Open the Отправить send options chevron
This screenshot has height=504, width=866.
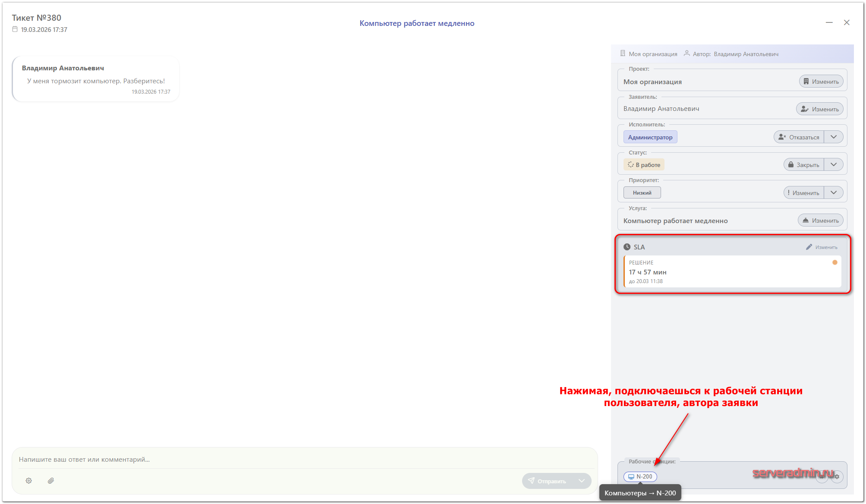pos(582,481)
